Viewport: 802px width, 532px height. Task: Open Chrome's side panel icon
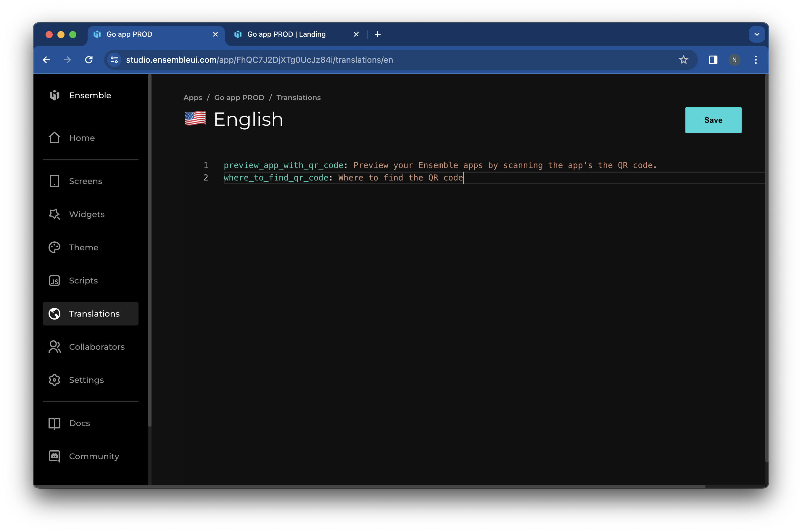[713, 60]
